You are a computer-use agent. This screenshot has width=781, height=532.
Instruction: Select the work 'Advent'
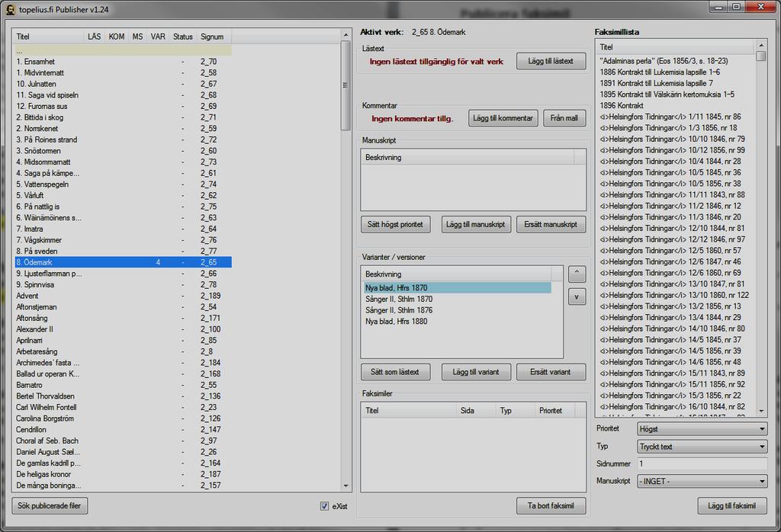click(124, 296)
